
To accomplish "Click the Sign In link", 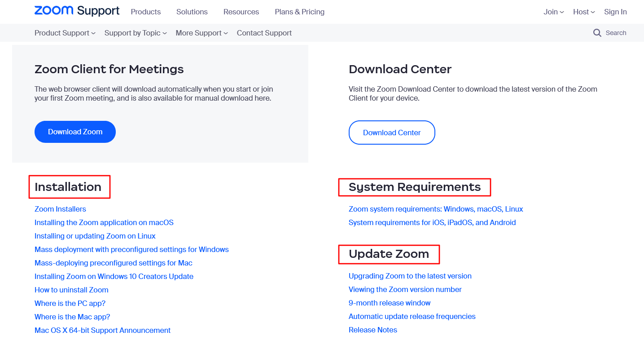I will (615, 12).
